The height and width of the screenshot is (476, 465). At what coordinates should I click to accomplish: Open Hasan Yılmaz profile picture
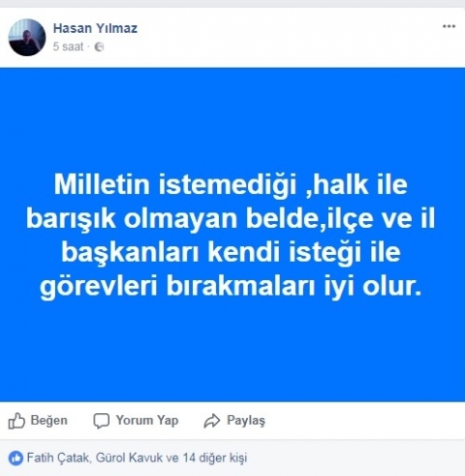27,38
